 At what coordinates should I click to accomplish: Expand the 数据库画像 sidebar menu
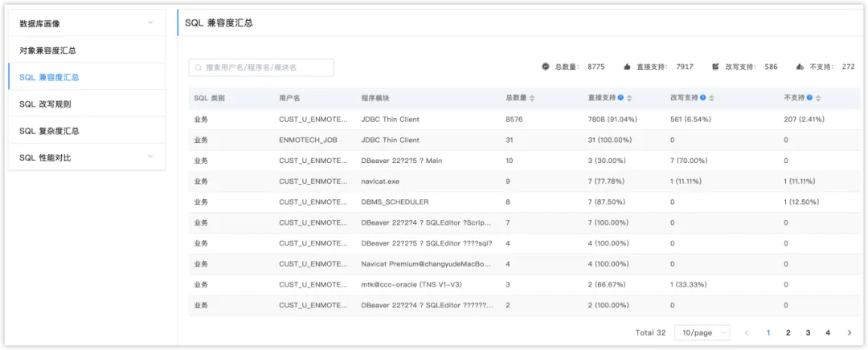click(149, 23)
